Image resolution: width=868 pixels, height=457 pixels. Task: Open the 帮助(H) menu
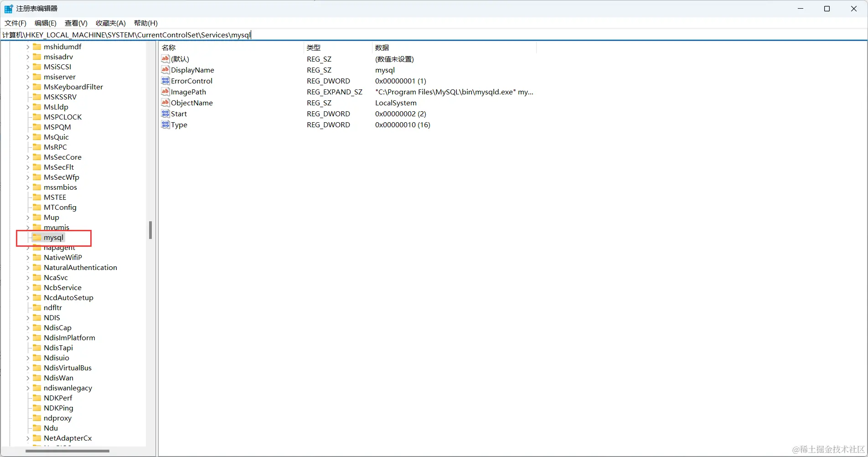(146, 23)
